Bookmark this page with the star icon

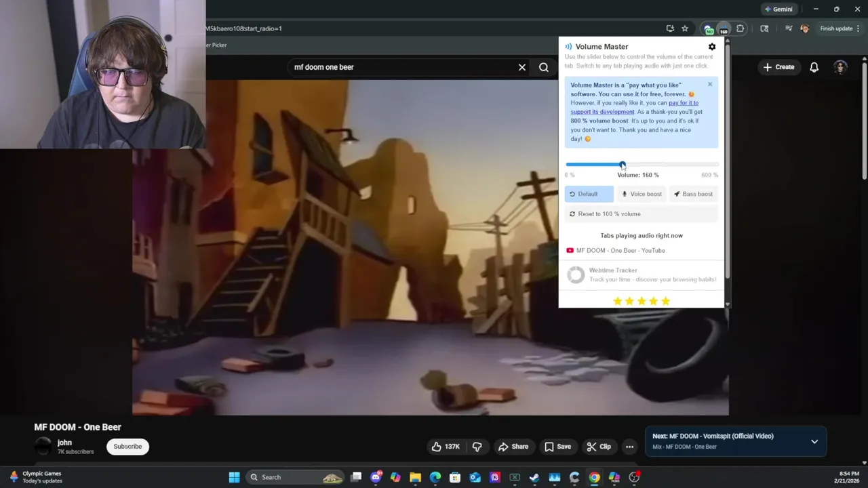685,28
